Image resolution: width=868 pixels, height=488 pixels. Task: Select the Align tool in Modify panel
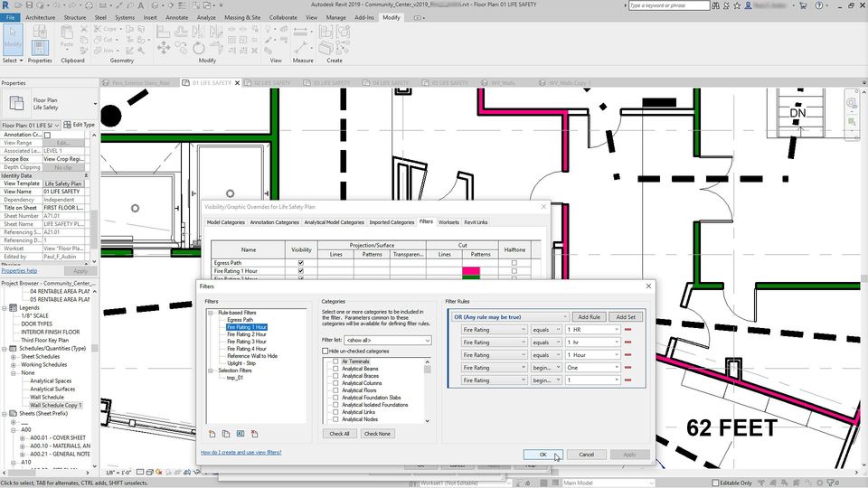164,33
